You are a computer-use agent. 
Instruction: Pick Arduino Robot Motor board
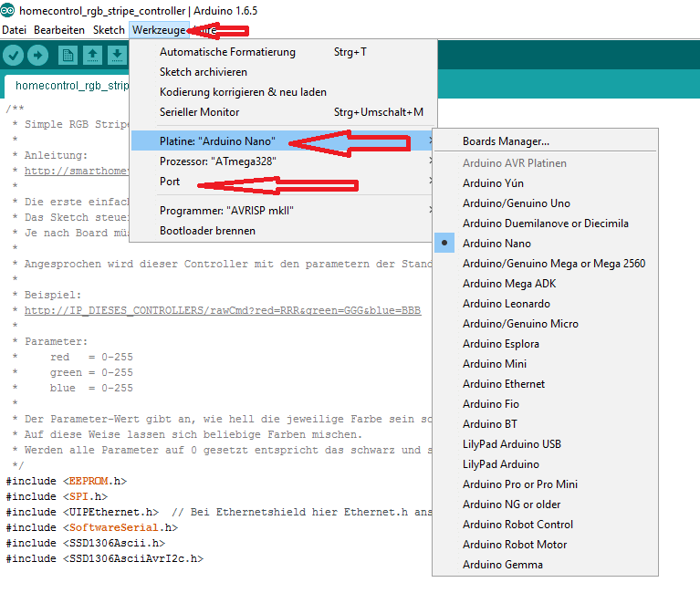click(x=545, y=545)
